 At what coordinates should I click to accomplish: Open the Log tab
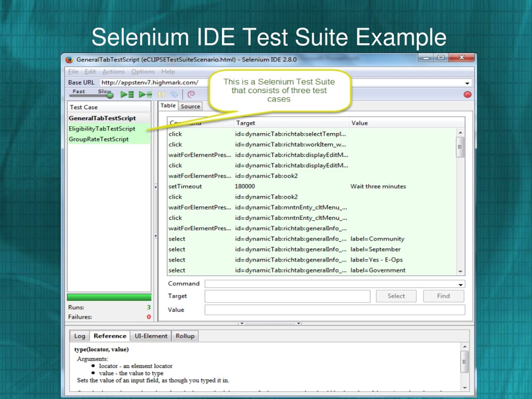click(80, 336)
